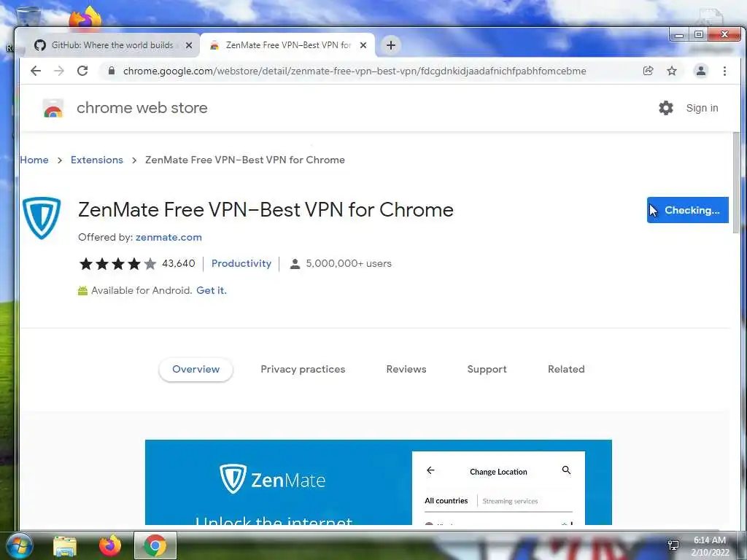Switch to the Reviews tab
The image size is (747, 560).
coord(406,369)
